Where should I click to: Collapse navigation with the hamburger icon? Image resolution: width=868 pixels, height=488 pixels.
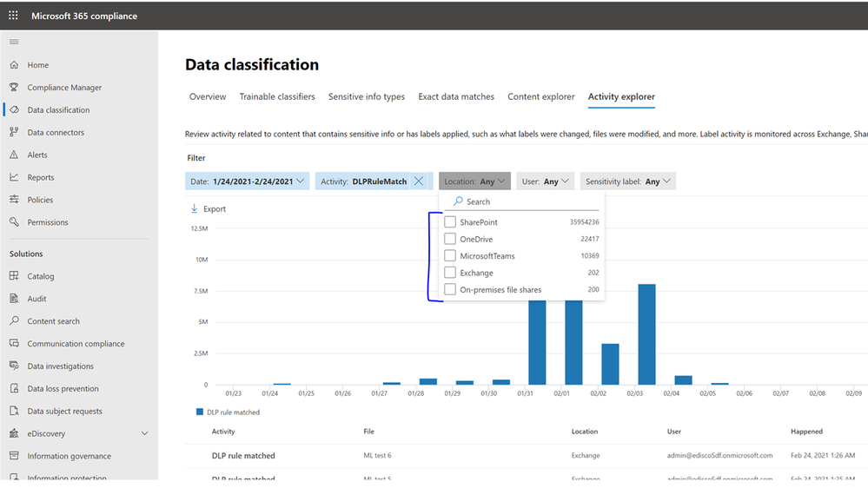15,42
